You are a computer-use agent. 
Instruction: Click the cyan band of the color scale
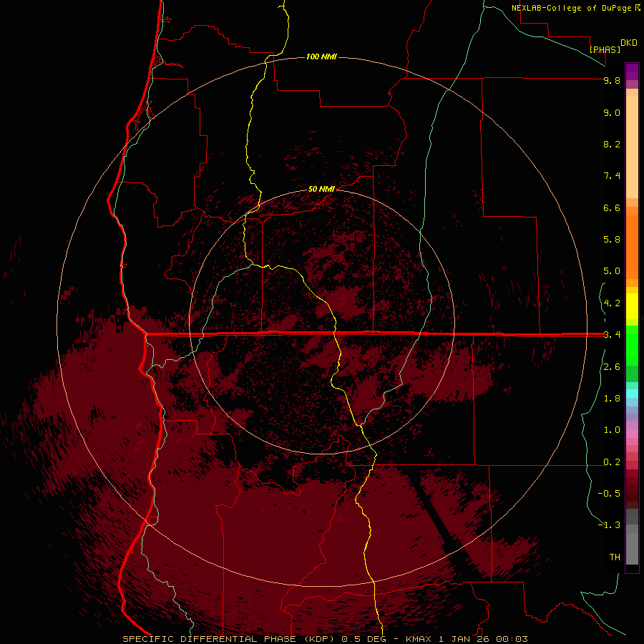tap(632, 394)
